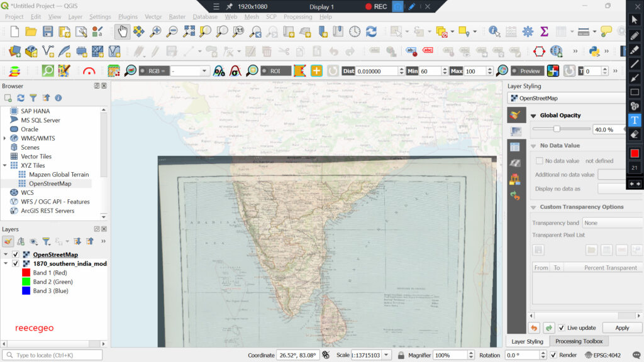Click the Pan Map to Selection icon
The width and height of the screenshot is (644, 362).
[x=139, y=31]
